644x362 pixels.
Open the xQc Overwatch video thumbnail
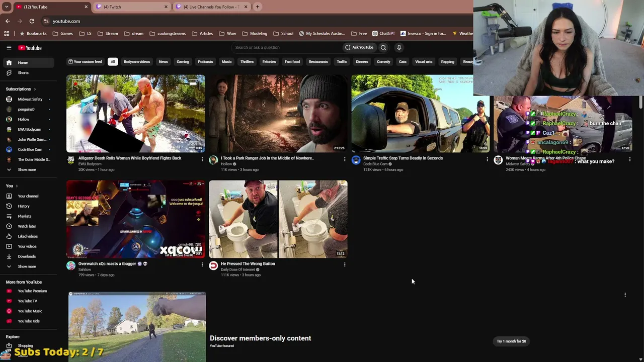[136, 219]
